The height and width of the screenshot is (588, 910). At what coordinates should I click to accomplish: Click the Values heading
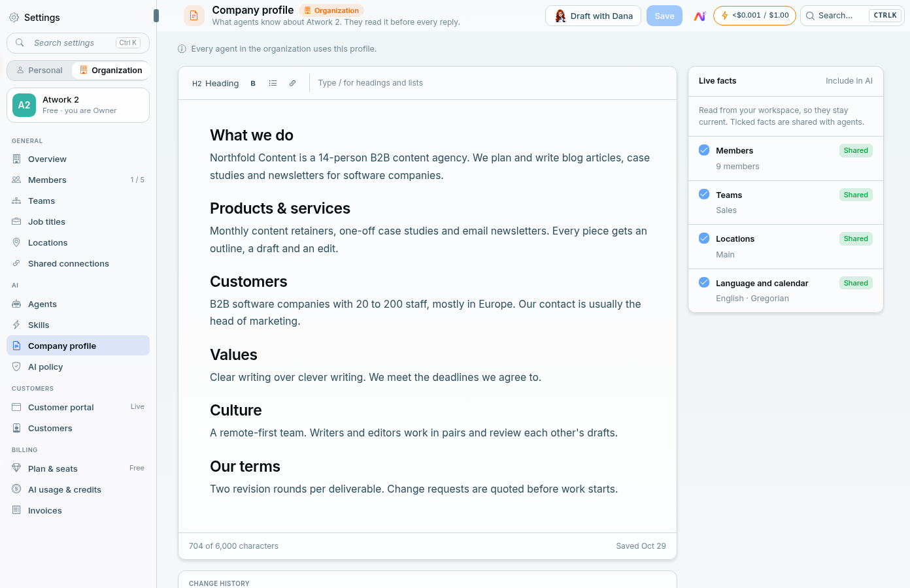click(233, 355)
